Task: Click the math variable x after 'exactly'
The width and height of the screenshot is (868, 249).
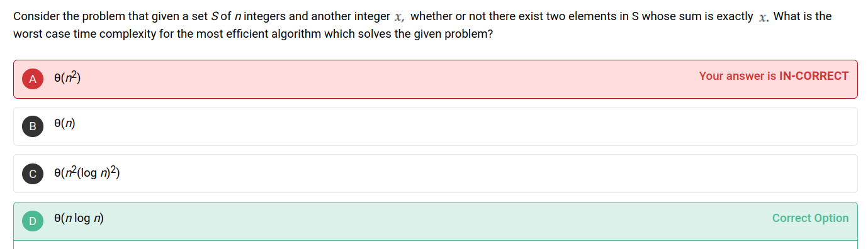Action: pyautogui.click(x=762, y=18)
